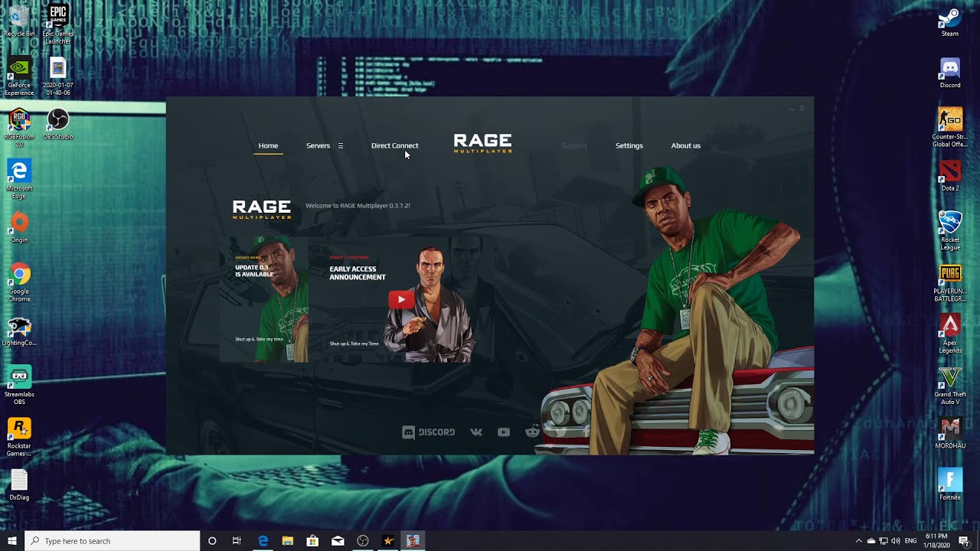This screenshot has width=980, height=551.
Task: Open Microsoft Store from the taskbar
Action: (x=312, y=541)
